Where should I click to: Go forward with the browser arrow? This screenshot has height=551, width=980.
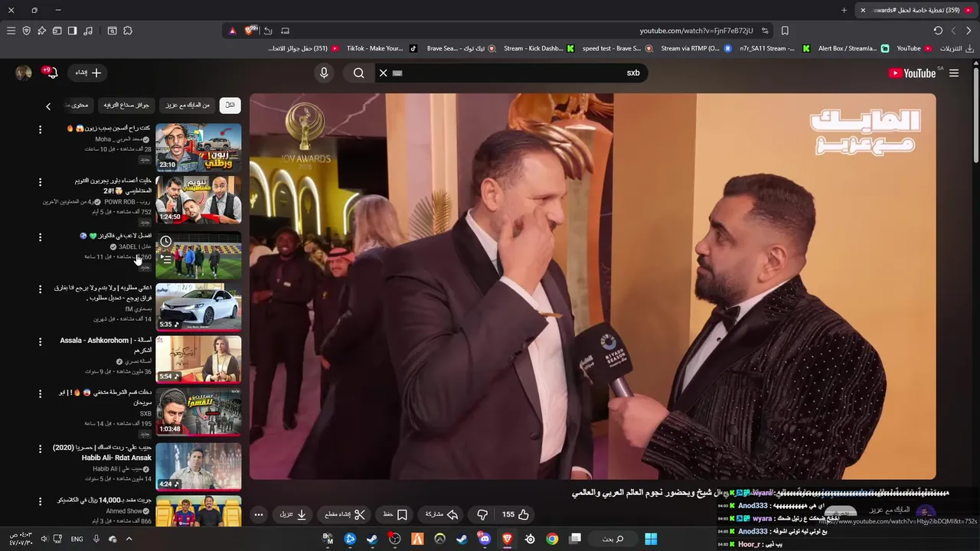[953, 31]
